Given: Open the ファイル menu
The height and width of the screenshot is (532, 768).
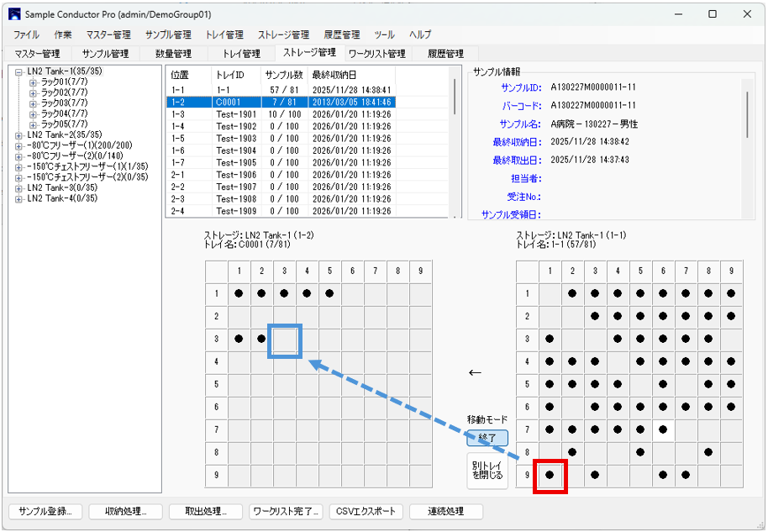Looking at the screenshot, I should (x=26, y=35).
